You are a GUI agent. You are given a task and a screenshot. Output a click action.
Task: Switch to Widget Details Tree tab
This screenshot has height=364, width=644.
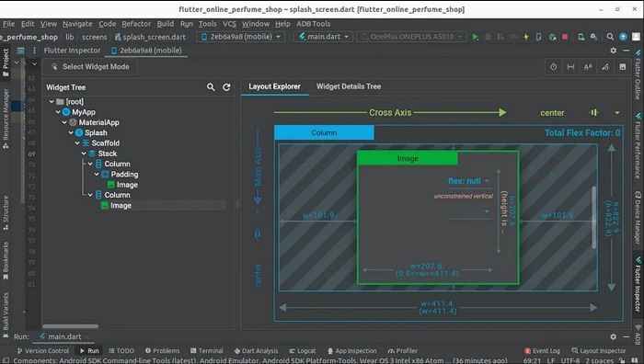coord(349,86)
